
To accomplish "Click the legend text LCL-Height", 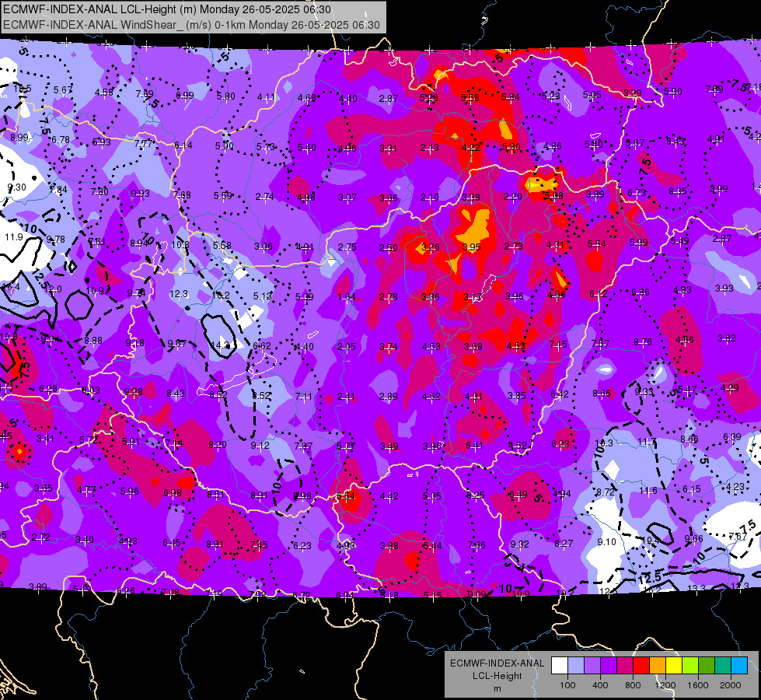I will tap(497, 676).
